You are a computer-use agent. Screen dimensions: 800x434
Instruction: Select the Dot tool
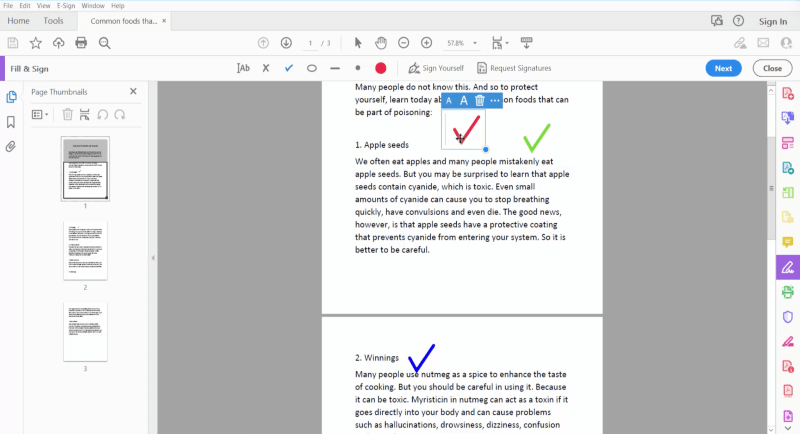pyautogui.click(x=358, y=68)
